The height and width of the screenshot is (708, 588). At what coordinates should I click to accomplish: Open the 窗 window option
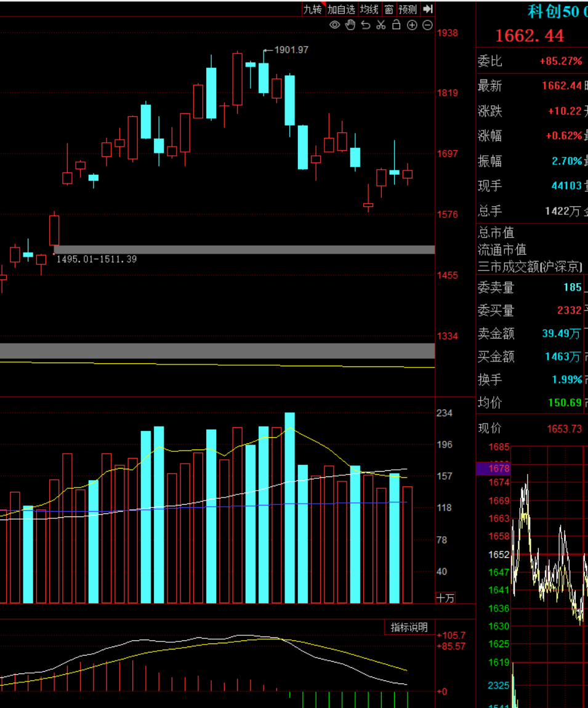coord(389,9)
